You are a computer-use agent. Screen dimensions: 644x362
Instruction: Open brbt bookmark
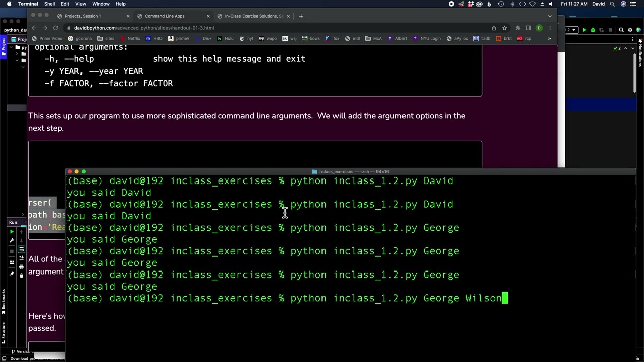coord(504,38)
